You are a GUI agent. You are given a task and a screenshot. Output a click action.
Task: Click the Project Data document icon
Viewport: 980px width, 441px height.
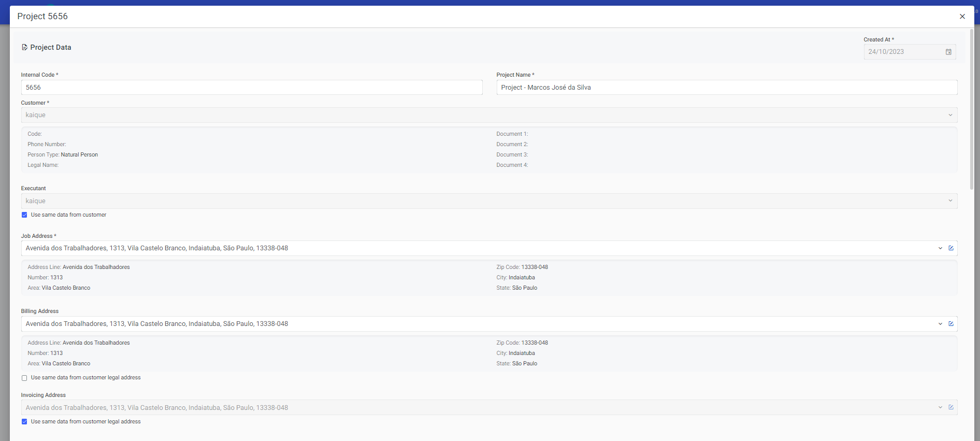click(x=24, y=47)
